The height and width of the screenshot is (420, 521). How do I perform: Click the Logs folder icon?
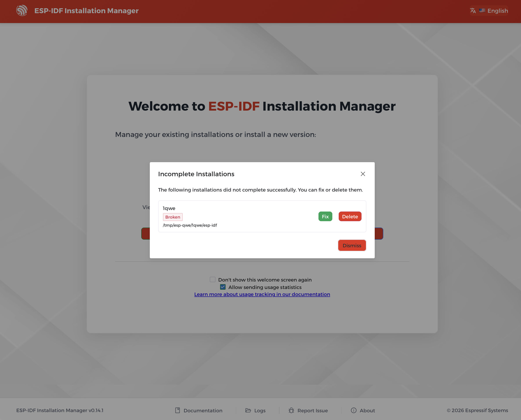248,411
